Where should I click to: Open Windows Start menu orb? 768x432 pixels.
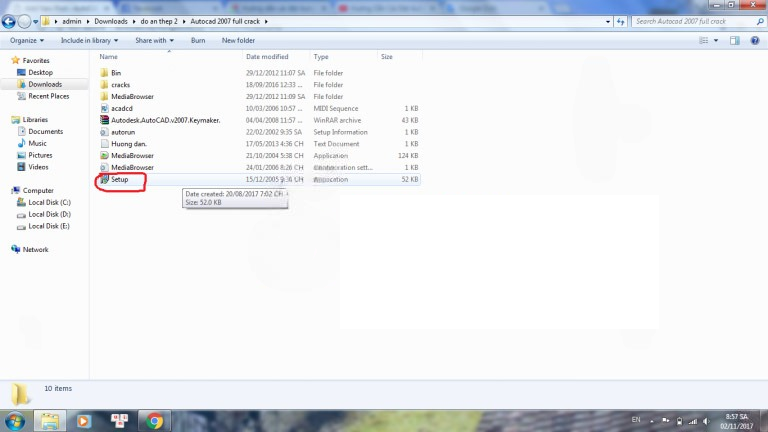pos(15,421)
